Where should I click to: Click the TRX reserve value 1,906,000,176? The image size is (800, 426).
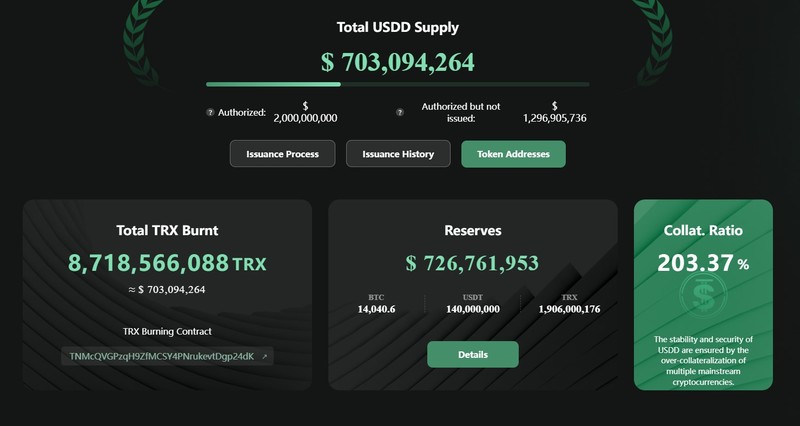[569, 309]
